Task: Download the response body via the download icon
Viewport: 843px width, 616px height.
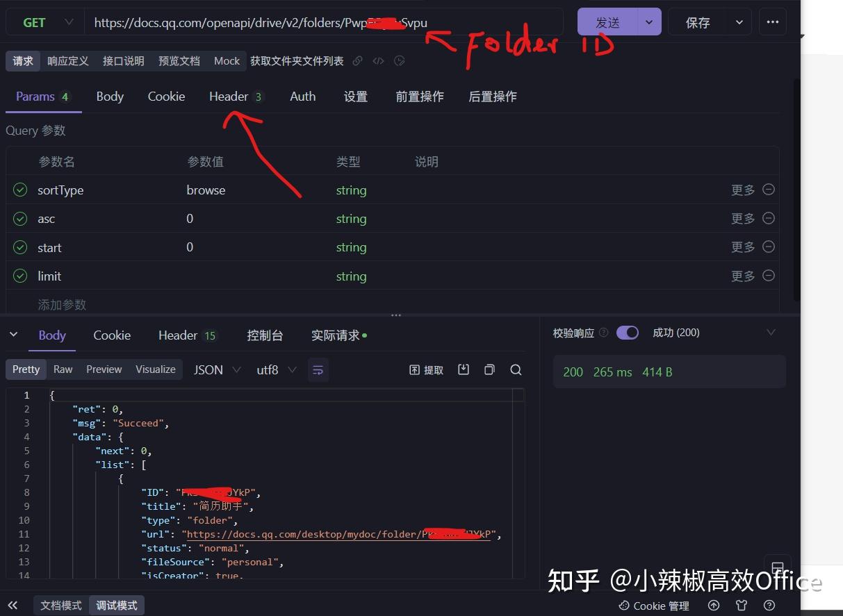Action: click(463, 369)
